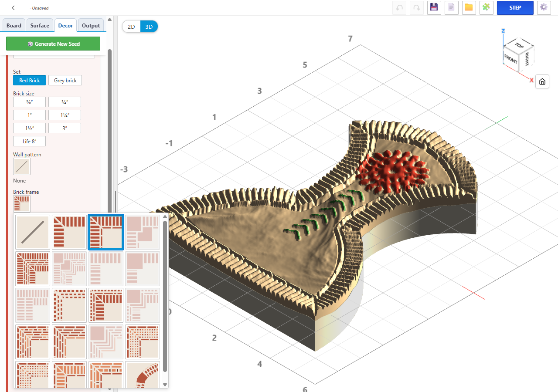Go back with the left chevron arrow
The height and width of the screenshot is (392, 558).
14,8
